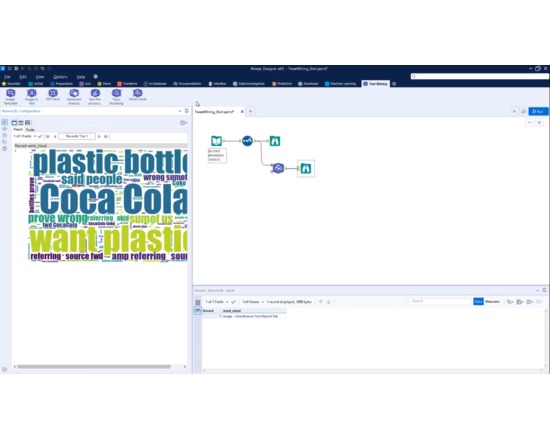Open the File menu

pos(7,76)
